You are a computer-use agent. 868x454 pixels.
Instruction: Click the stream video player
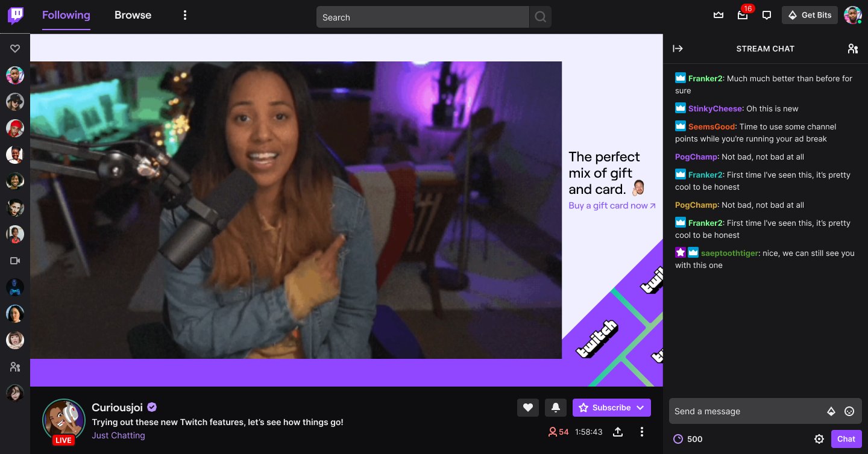click(x=296, y=210)
